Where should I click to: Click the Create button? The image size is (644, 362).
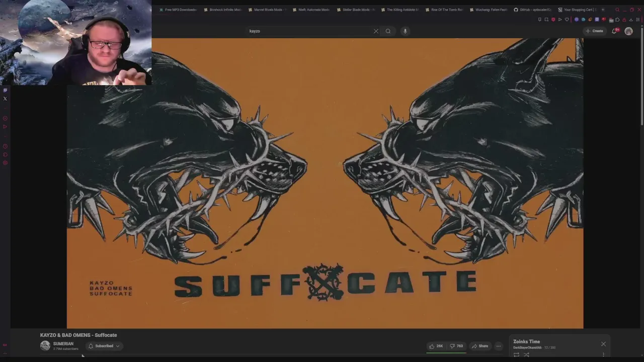pyautogui.click(x=594, y=31)
